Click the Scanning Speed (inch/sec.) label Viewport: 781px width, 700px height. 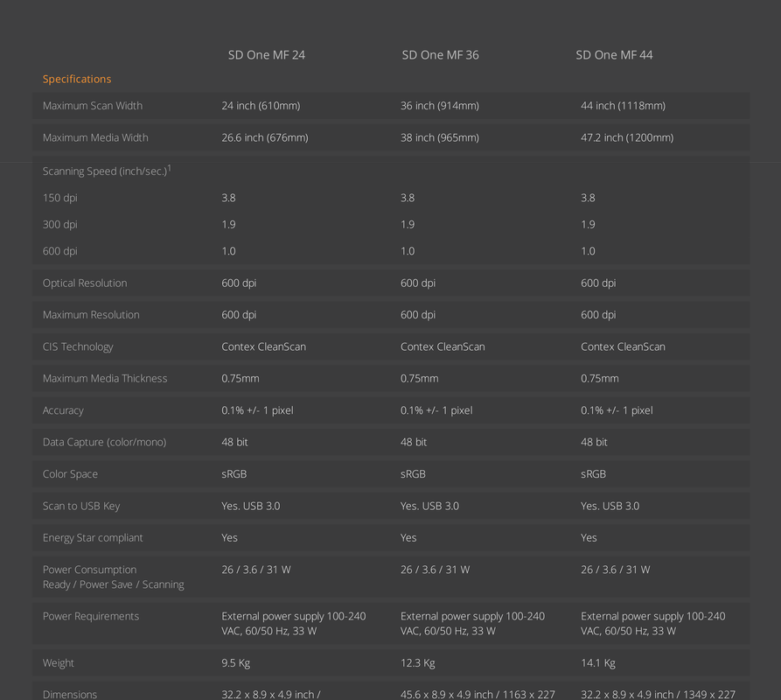pyautogui.click(x=105, y=171)
